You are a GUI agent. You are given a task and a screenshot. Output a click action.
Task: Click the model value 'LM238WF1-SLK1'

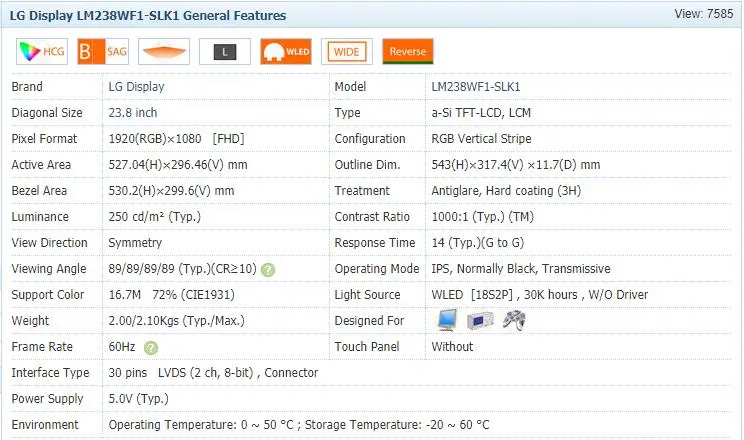(x=476, y=87)
